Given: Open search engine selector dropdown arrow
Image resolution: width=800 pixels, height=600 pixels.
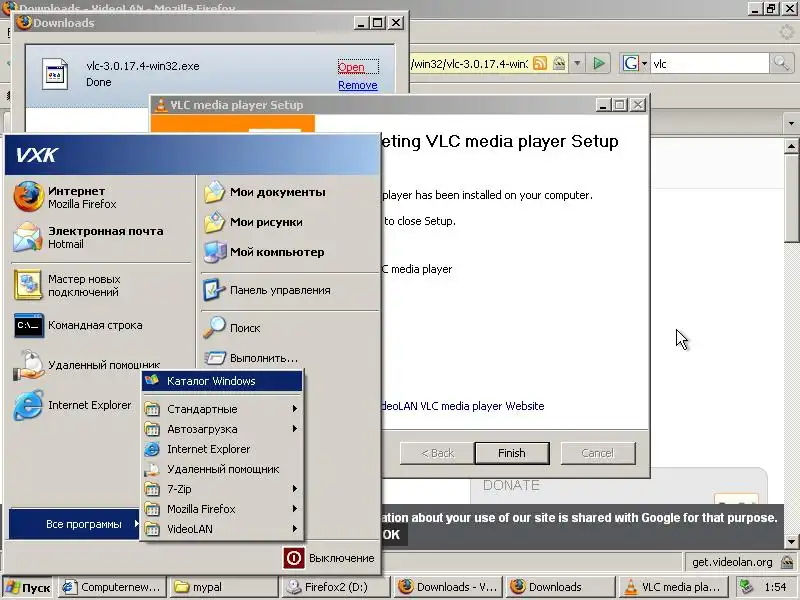Looking at the screenshot, I should (x=644, y=63).
